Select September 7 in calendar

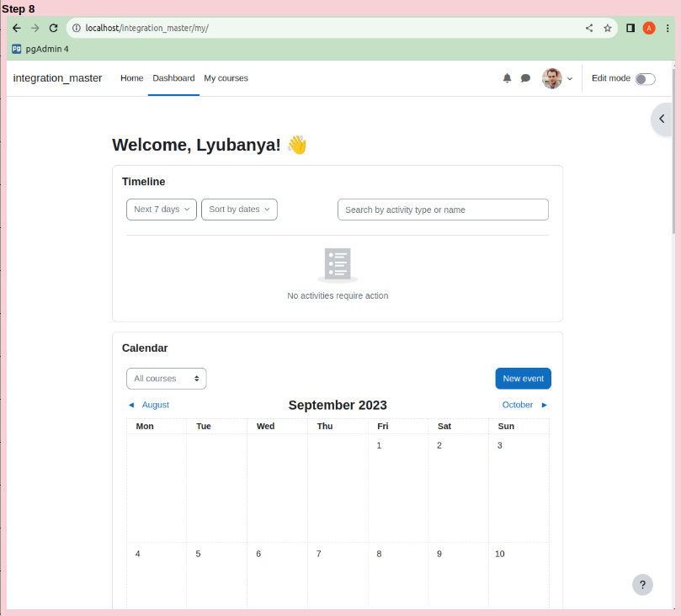tap(319, 554)
